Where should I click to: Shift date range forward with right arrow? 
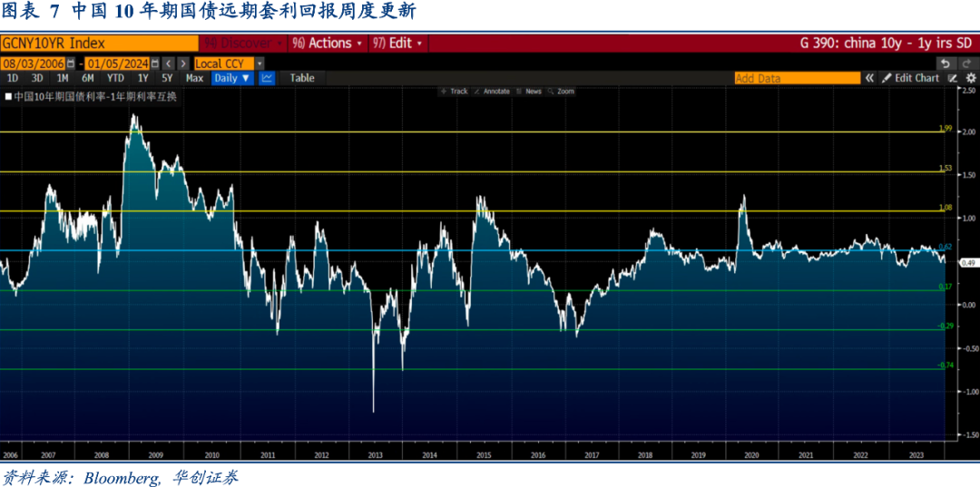(183, 63)
